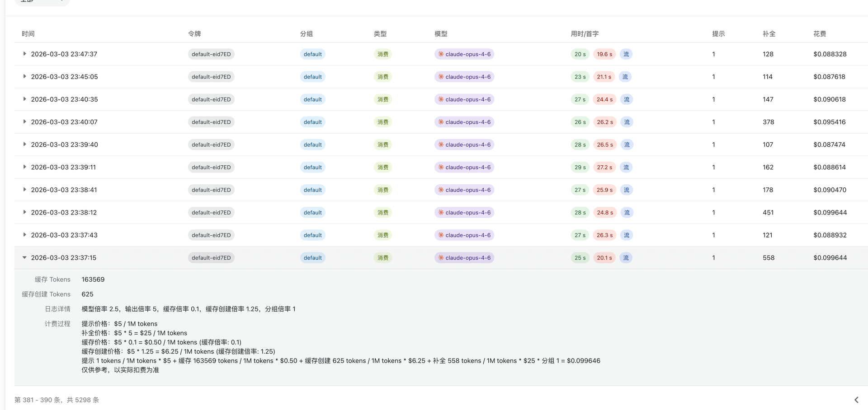868x410 pixels.
Task: Click the pagination summary 第 381 - 390 条
Action: pyautogui.click(x=38, y=400)
